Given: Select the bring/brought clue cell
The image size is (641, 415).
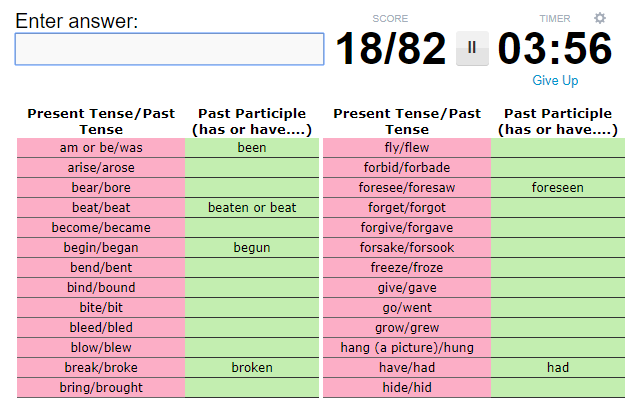Looking at the screenshot, I should click(101, 388).
